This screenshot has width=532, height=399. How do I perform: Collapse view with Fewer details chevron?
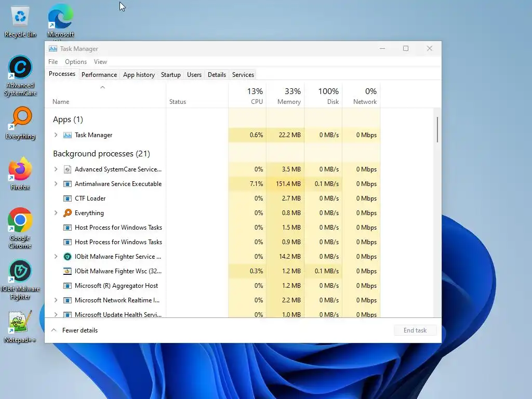[x=54, y=330]
